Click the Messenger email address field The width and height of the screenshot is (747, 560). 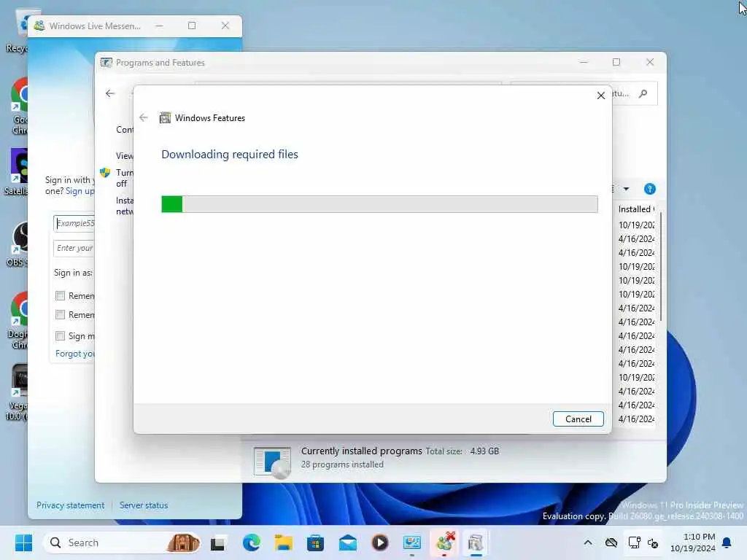click(74, 223)
